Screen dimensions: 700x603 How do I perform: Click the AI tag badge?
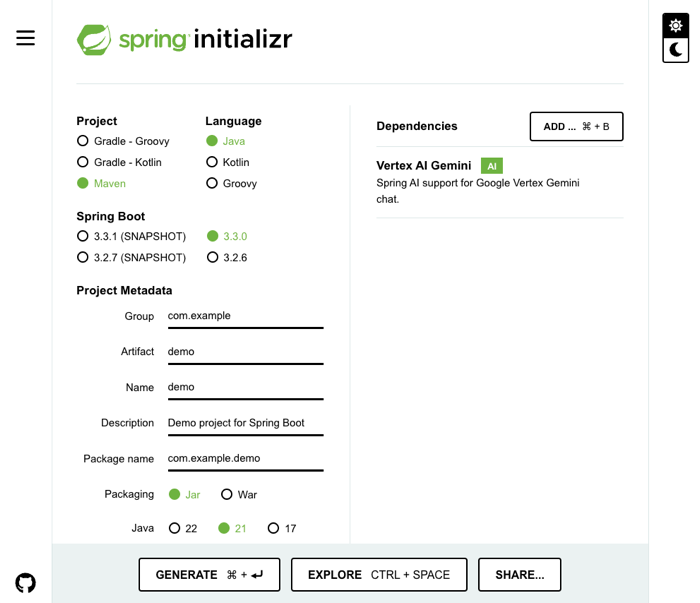coord(491,166)
